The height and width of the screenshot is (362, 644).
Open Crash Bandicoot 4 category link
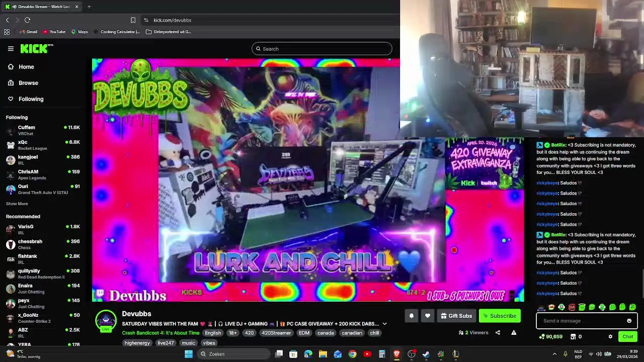(160, 333)
